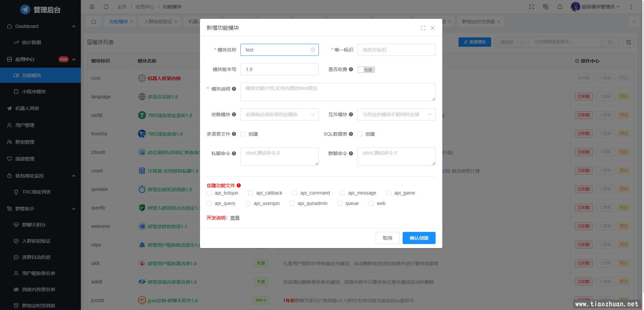This screenshot has height=310, width=644.
Task: Open 小程序模块 in sidebar
Action: [40, 92]
